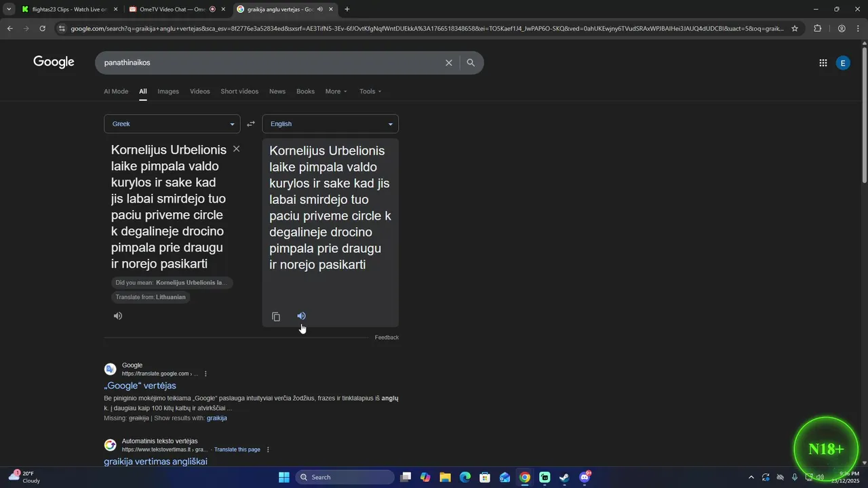Open File Explorer from taskbar
The height and width of the screenshot is (488, 868).
445,477
